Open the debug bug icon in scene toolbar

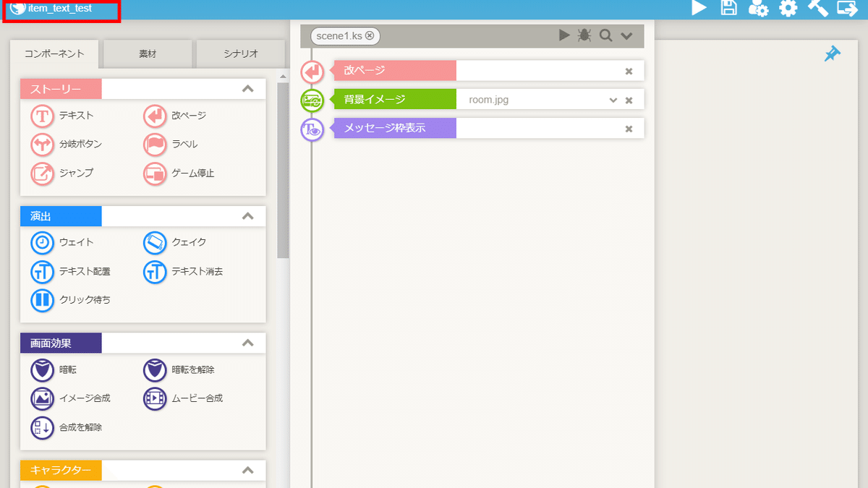(584, 35)
